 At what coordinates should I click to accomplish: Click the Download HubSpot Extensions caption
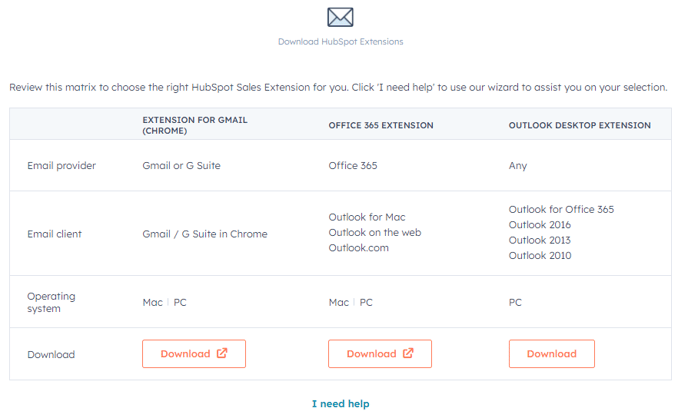[x=340, y=42]
